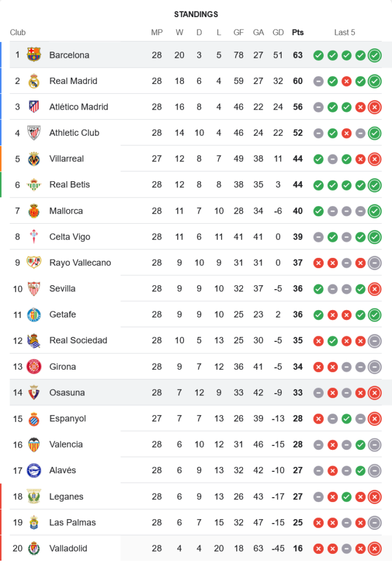392x568 pixels.
Task: Sort table by GD column header
Action: pyautogui.click(x=278, y=32)
